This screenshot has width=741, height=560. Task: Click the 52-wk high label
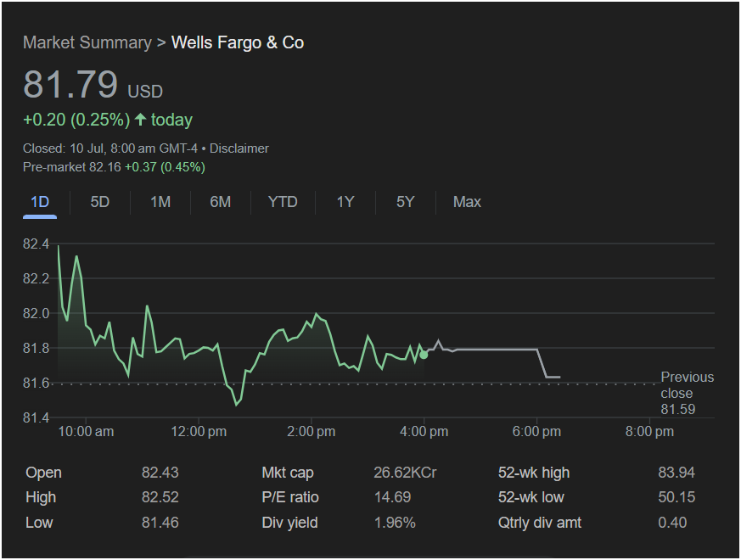[x=534, y=473]
